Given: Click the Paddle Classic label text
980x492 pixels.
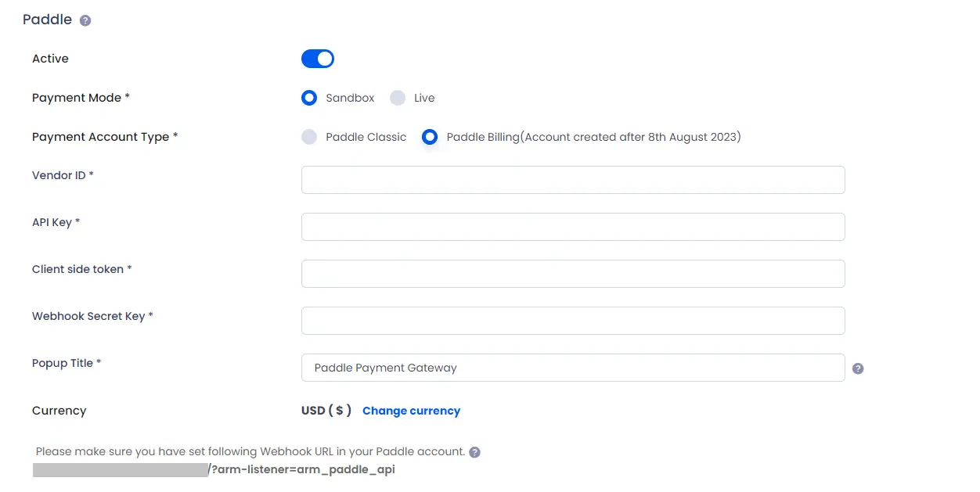Looking at the screenshot, I should tap(366, 137).
